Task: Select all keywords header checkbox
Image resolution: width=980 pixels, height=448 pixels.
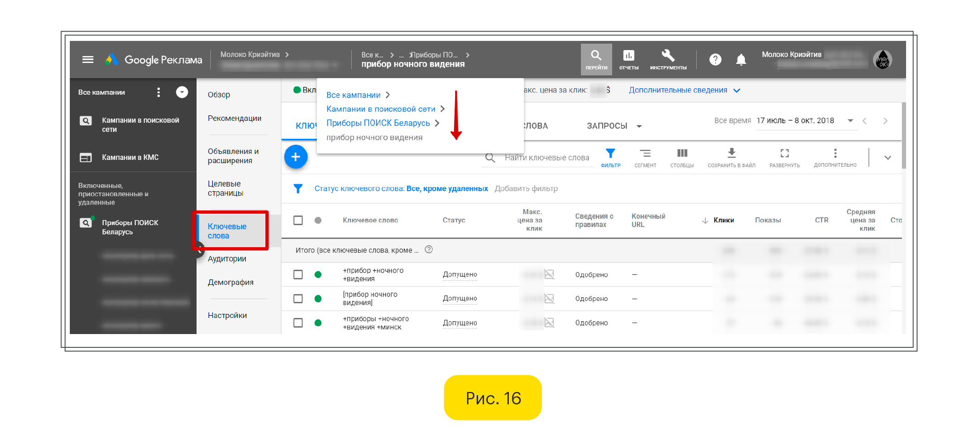Action: pyautogui.click(x=298, y=221)
